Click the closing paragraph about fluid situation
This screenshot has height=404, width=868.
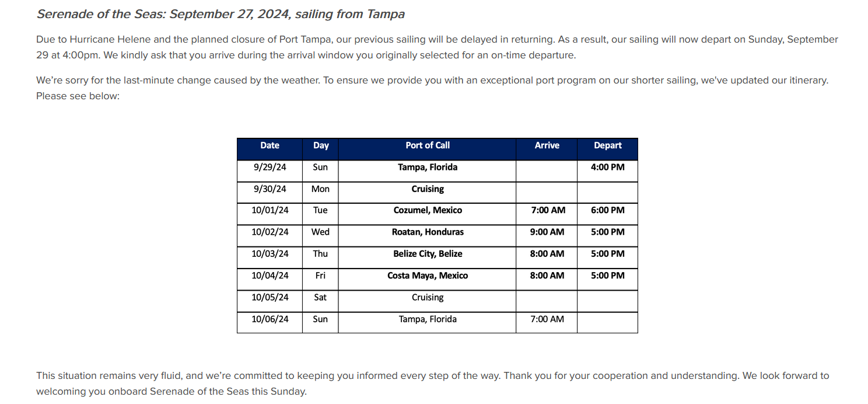432,384
